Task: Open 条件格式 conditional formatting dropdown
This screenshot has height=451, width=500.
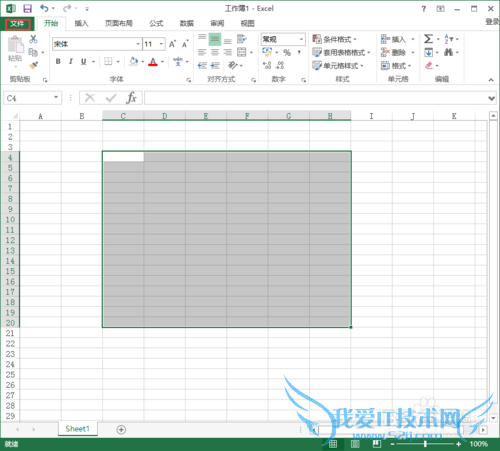Action: 334,39
